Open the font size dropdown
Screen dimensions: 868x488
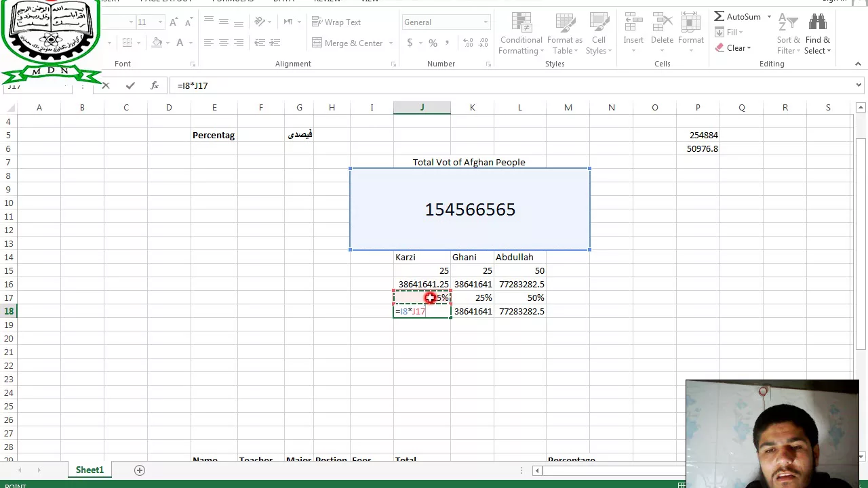[160, 22]
